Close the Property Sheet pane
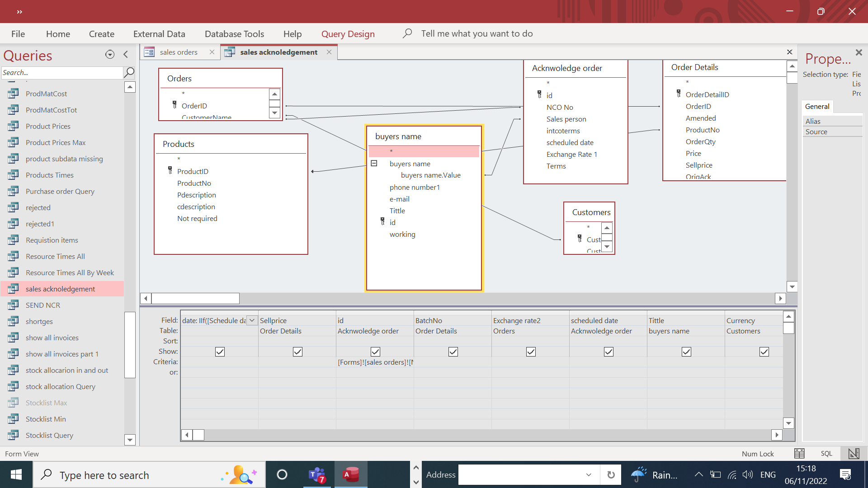This screenshot has width=868, height=488. pos(859,52)
